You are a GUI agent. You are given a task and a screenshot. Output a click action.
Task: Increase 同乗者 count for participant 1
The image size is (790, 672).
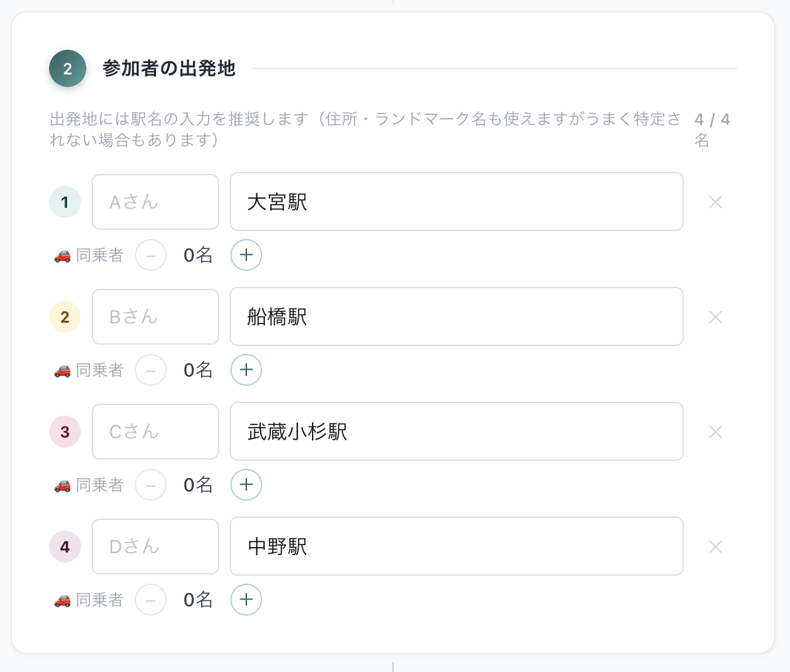pos(246,255)
